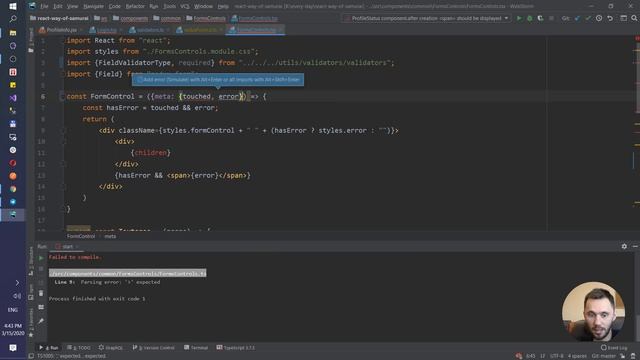The image size is (640, 360).
Task: Click 'react-way-of-samurai' breadcrumb folder
Action: click(59, 18)
